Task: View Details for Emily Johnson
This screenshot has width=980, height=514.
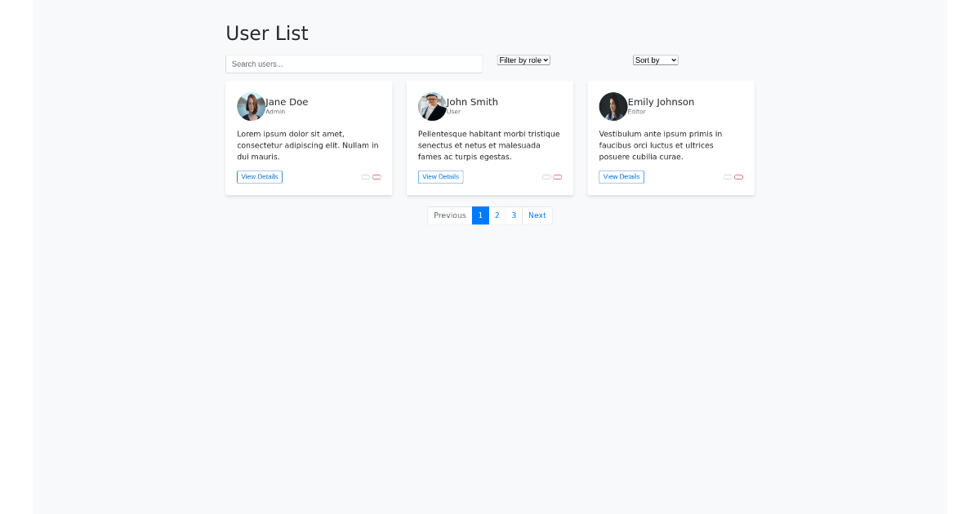Action: click(x=621, y=177)
